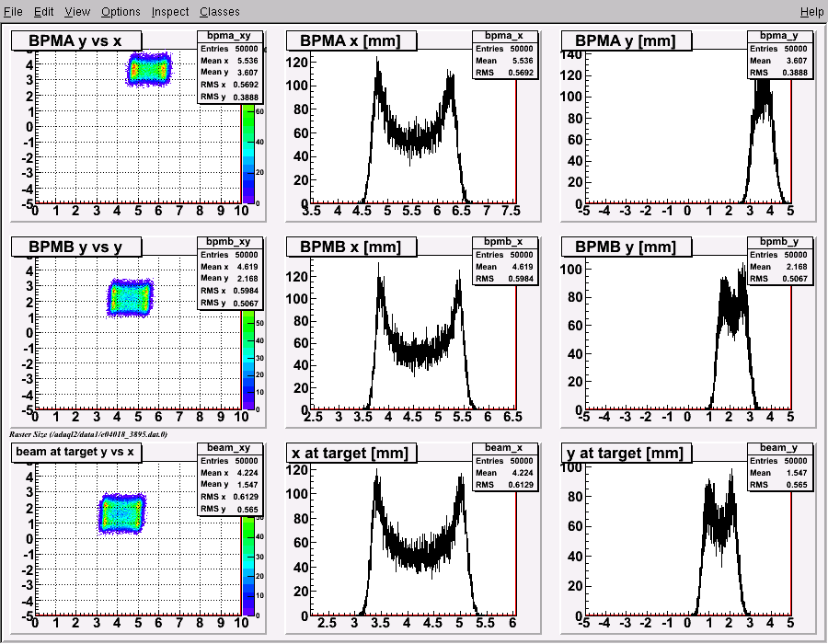This screenshot has width=828, height=644.
Task: Click the bpmb_y statistics box header
Action: [x=779, y=242]
